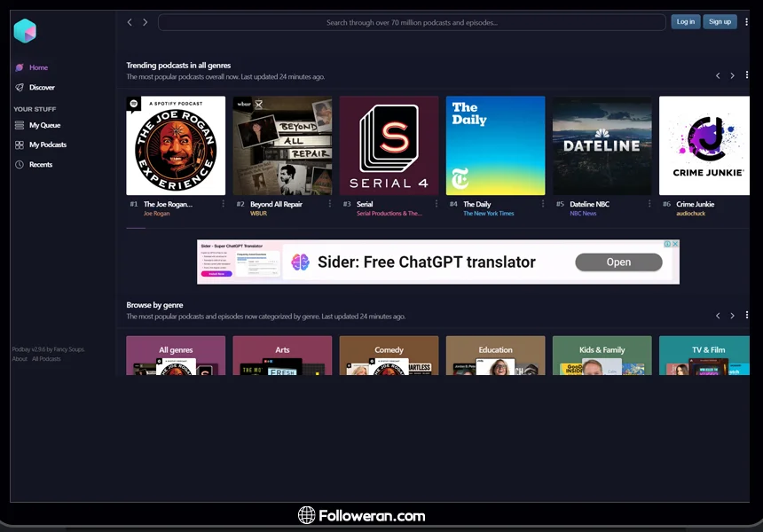Select the Education genre card
This screenshot has height=532, width=763.
(x=495, y=356)
